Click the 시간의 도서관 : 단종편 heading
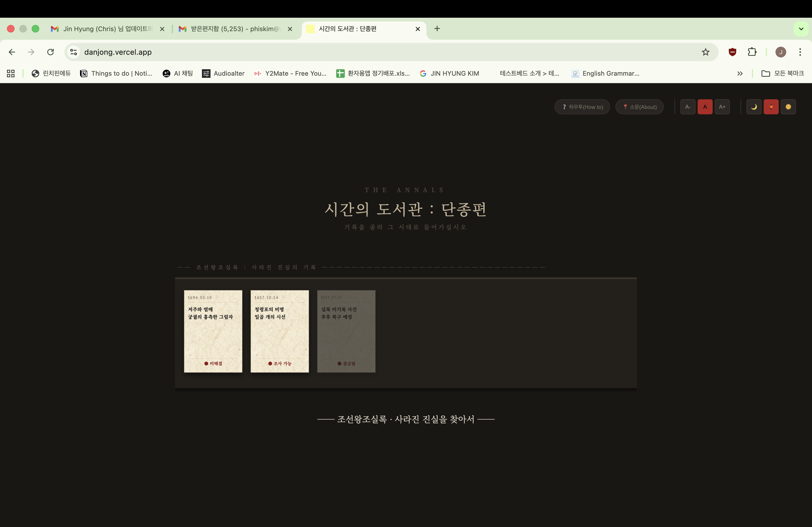812x527 pixels. (406, 209)
